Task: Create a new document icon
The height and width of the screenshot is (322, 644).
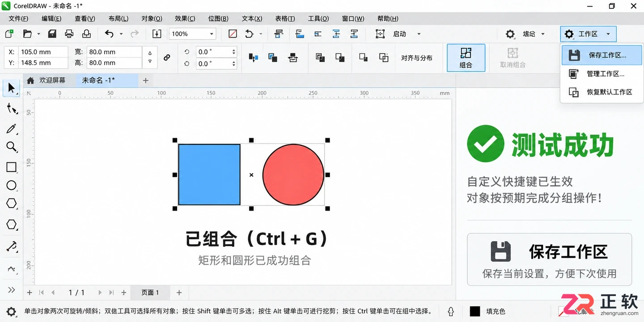Action: pos(9,34)
